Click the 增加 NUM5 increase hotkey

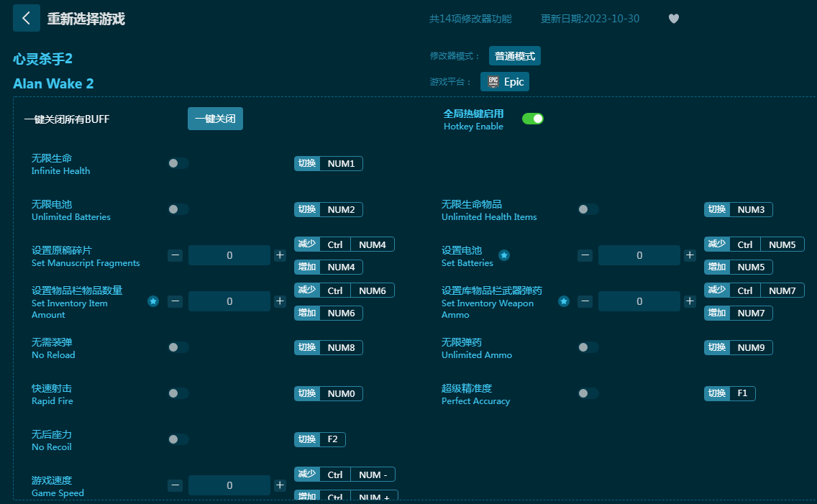pyautogui.click(x=739, y=267)
